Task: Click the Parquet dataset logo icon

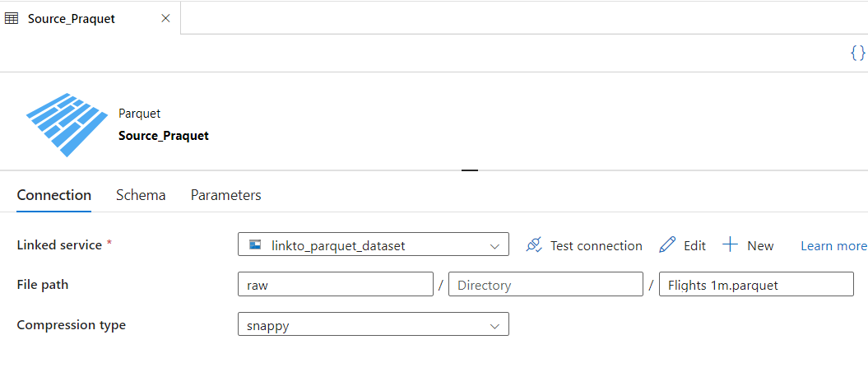Action: pyautogui.click(x=67, y=124)
